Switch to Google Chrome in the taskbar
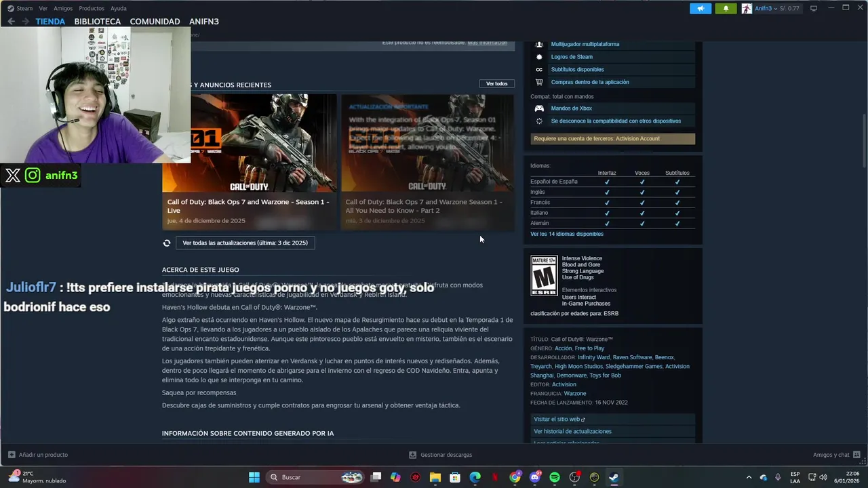868x488 pixels. coord(515,477)
